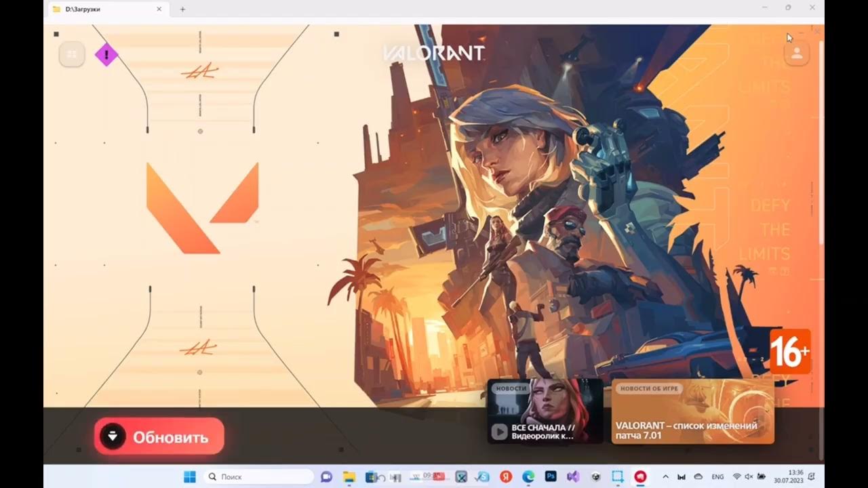The width and height of the screenshot is (868, 488).
Task: Open the OneDrive cloud tray icon
Action: click(x=698, y=476)
